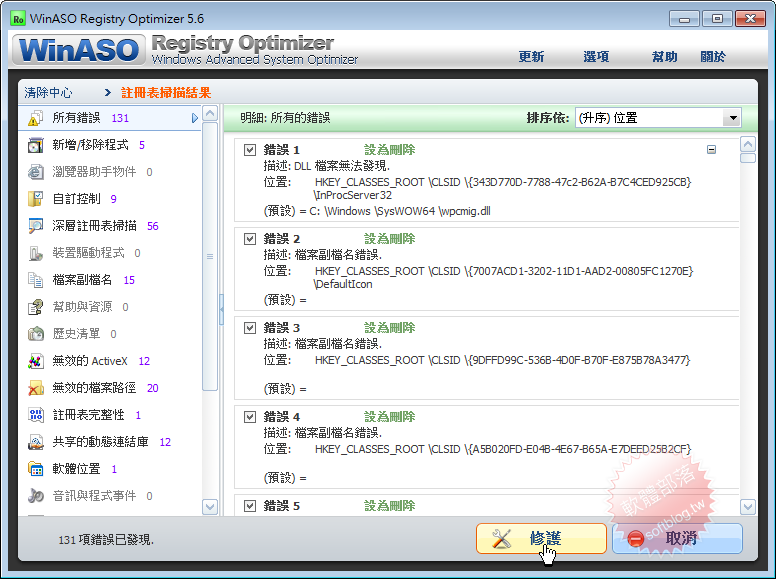Click the 修護 repair button

point(541,539)
